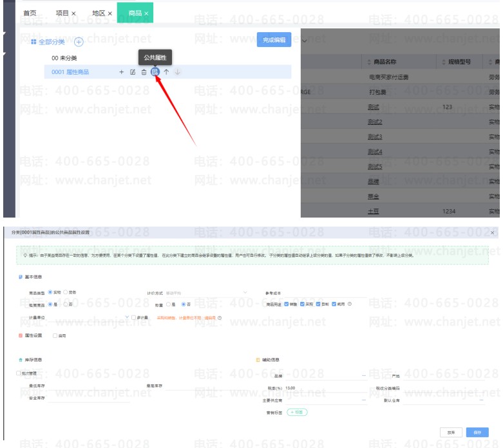Open 品牌 lookup ellipsis

[364, 375]
